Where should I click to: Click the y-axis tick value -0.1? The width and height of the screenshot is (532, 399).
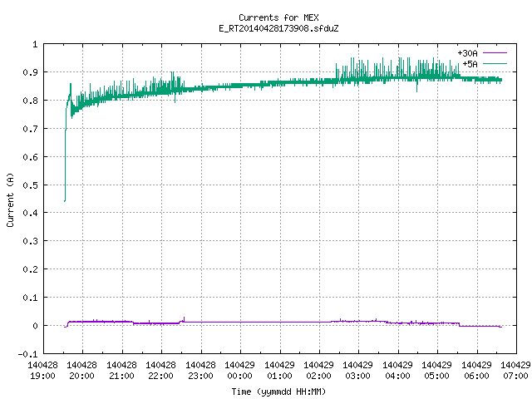[27, 354]
